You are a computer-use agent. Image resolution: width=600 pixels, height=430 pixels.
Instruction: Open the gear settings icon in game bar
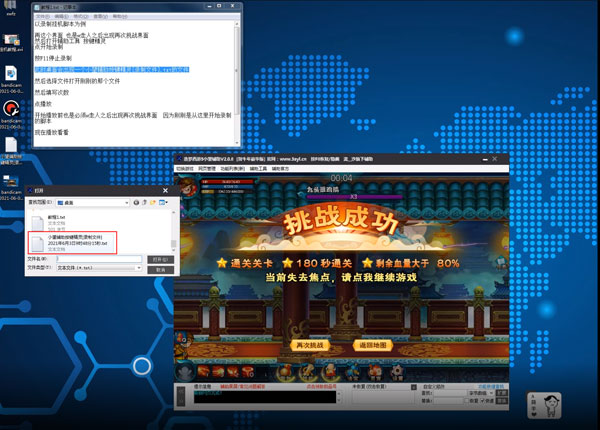point(398,371)
